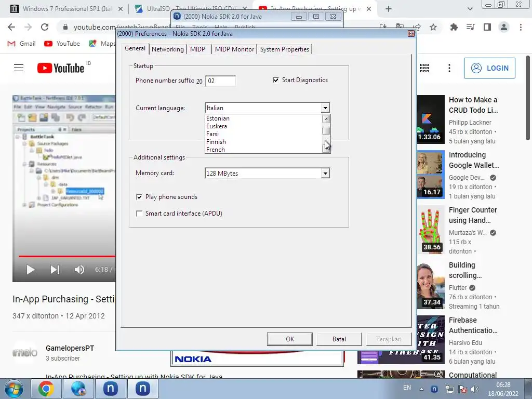The image size is (532, 399).
Task: Open the YouTube apps grid icon
Action: click(x=424, y=68)
